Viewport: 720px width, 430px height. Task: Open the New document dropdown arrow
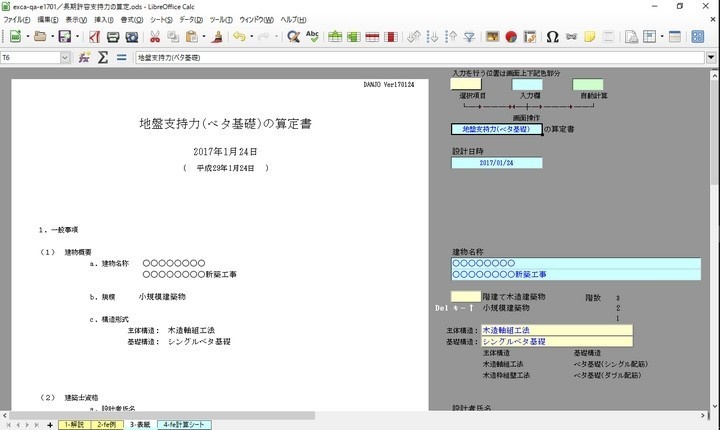(x=28, y=37)
